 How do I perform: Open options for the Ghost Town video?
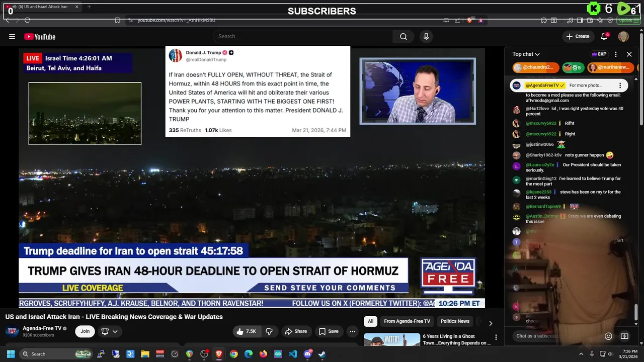[x=496, y=337]
